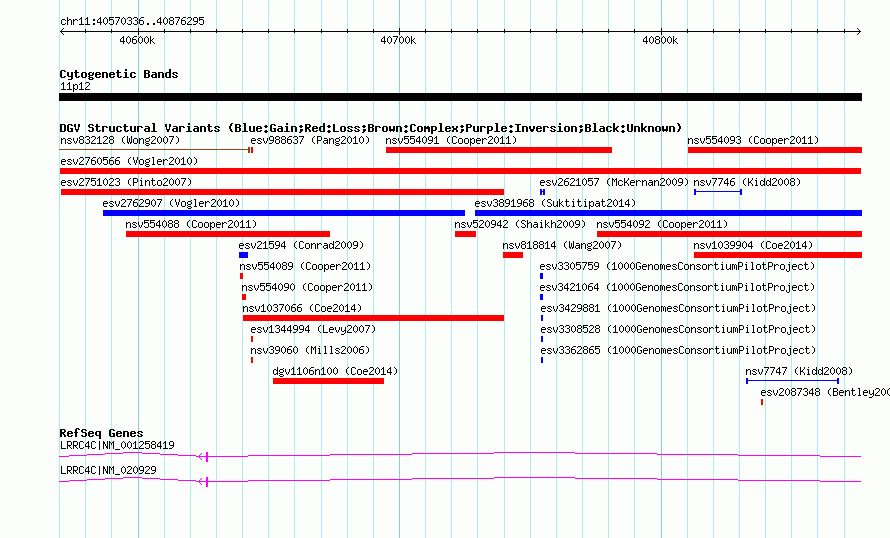
Task: Open the nsv1039904 (Coe2014) label
Action: click(x=753, y=245)
